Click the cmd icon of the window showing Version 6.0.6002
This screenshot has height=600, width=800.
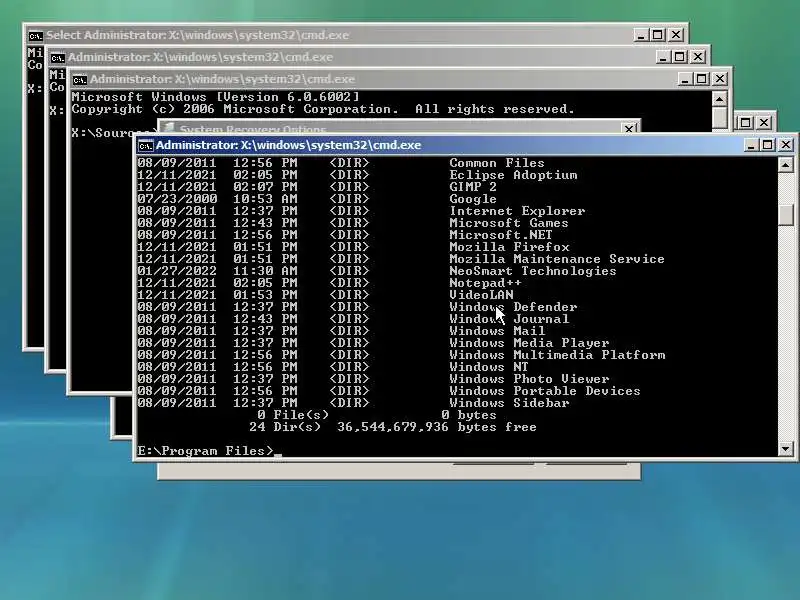(x=80, y=80)
